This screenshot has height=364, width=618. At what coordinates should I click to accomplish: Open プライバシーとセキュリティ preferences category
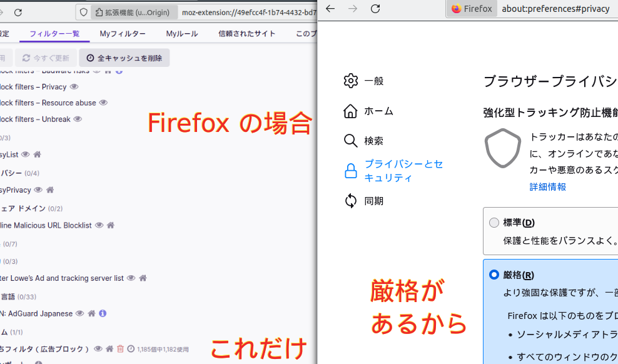tap(393, 171)
